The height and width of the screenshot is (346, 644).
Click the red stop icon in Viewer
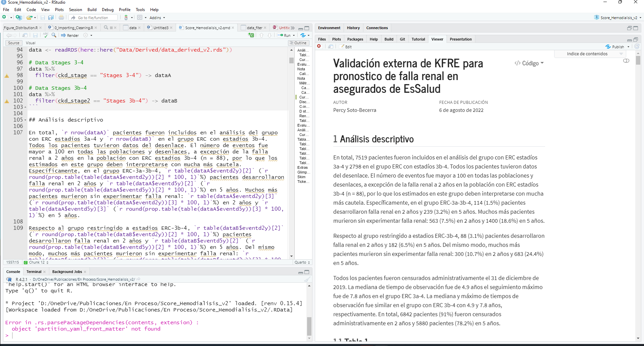pyautogui.click(x=319, y=47)
